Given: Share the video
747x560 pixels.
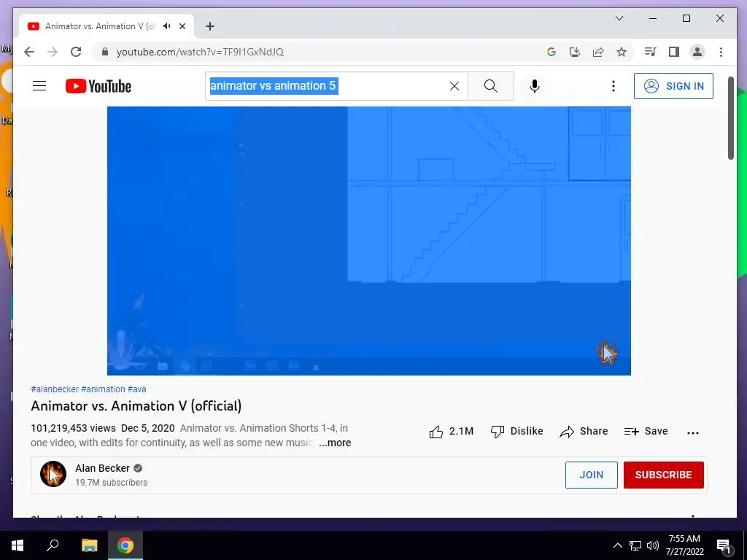Looking at the screenshot, I should pyautogui.click(x=584, y=432).
